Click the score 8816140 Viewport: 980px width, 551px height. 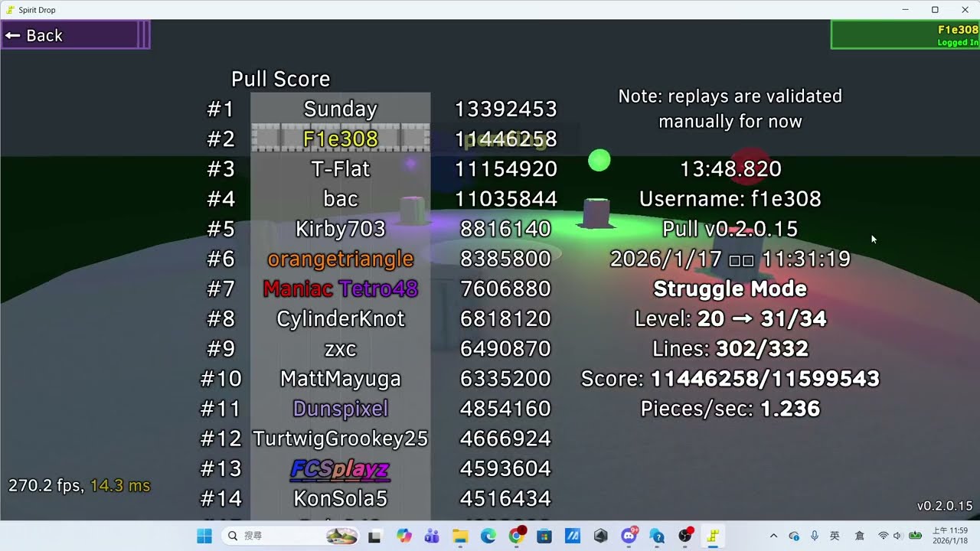coord(506,229)
